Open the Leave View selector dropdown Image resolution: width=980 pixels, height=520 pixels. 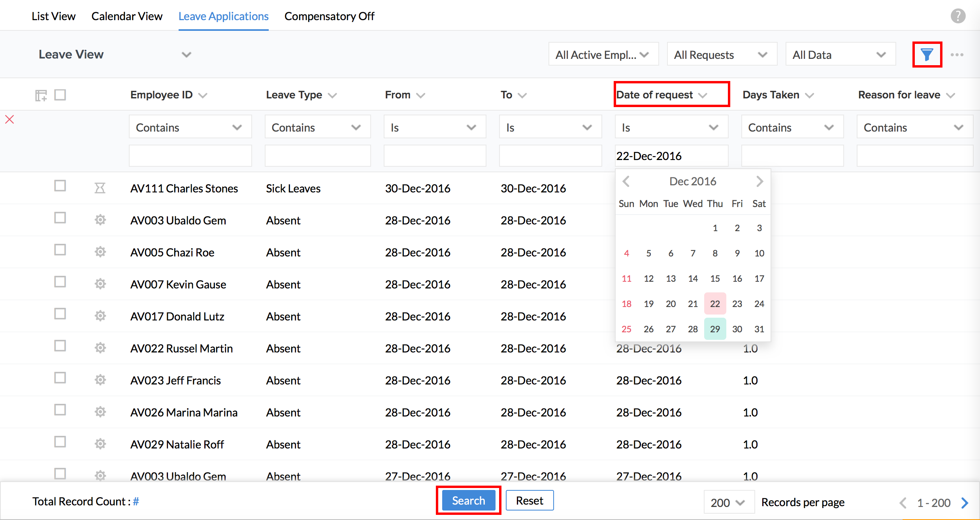click(186, 55)
